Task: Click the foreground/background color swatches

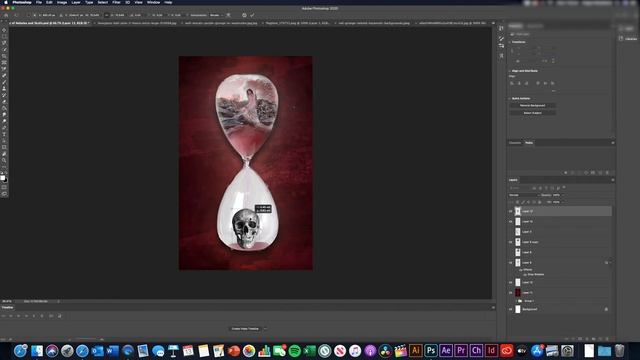Action: (x=3, y=178)
